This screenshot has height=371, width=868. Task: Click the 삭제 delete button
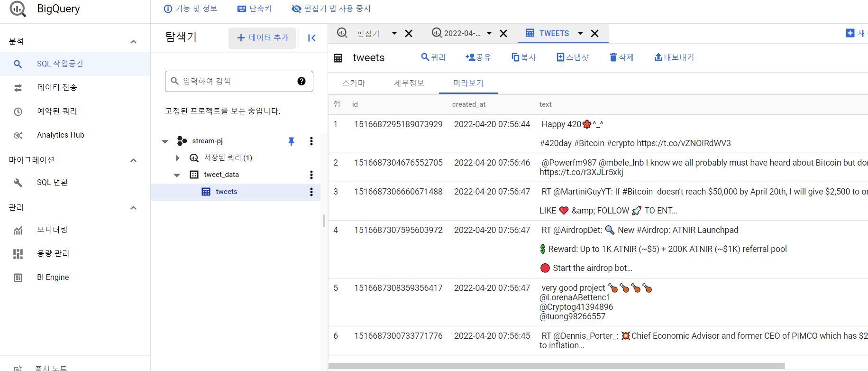click(621, 57)
